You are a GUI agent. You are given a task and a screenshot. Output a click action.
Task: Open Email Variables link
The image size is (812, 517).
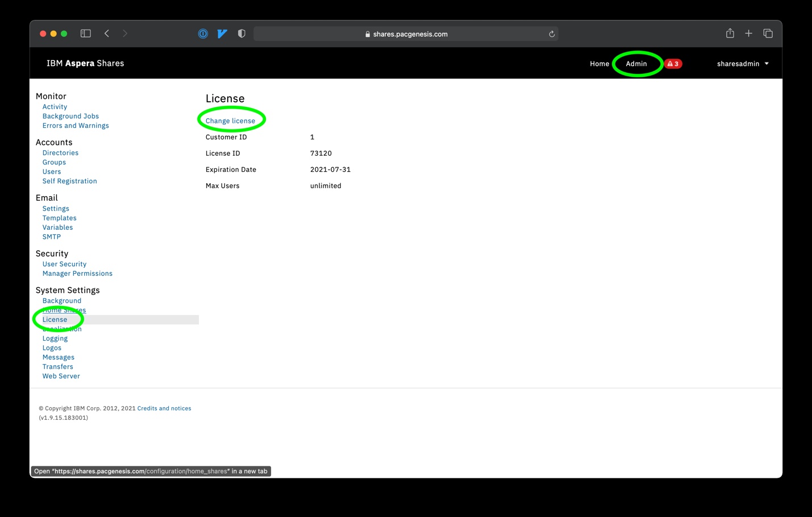click(x=57, y=228)
